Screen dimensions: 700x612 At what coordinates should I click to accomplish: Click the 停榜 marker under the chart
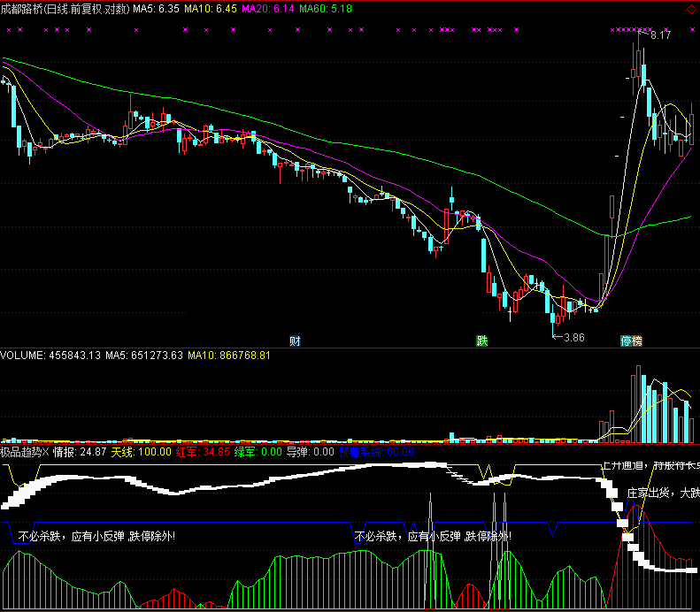(x=631, y=340)
